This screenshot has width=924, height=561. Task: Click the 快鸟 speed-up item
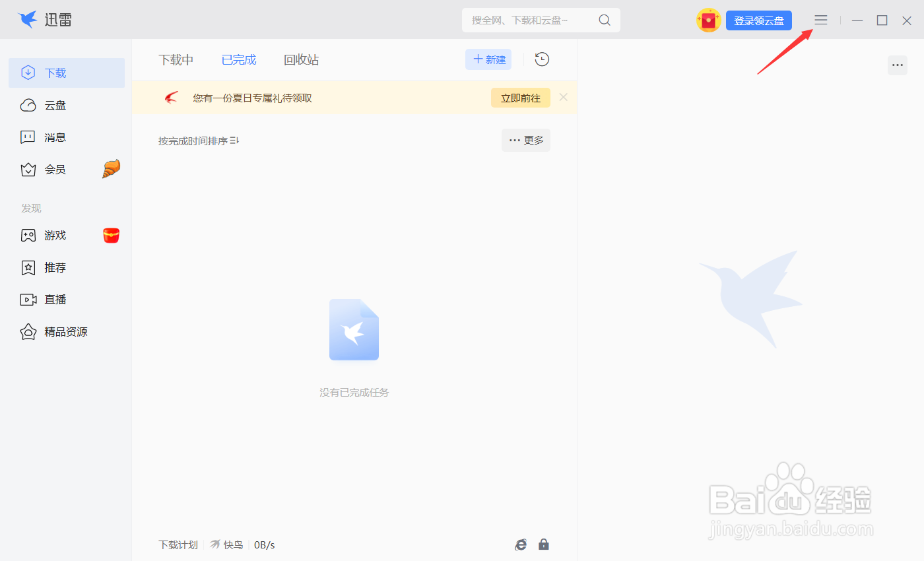(x=226, y=544)
